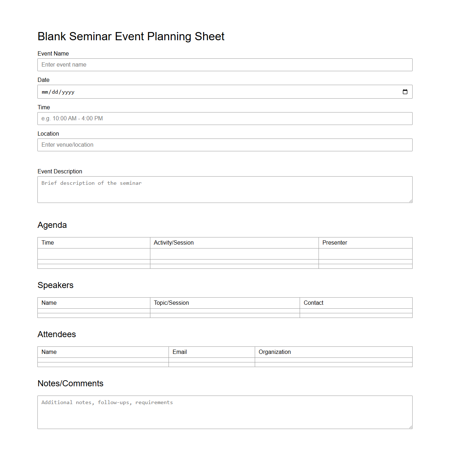Select the Email cell in Attendees table
Viewport: 450px width, 476px height.
[211, 360]
